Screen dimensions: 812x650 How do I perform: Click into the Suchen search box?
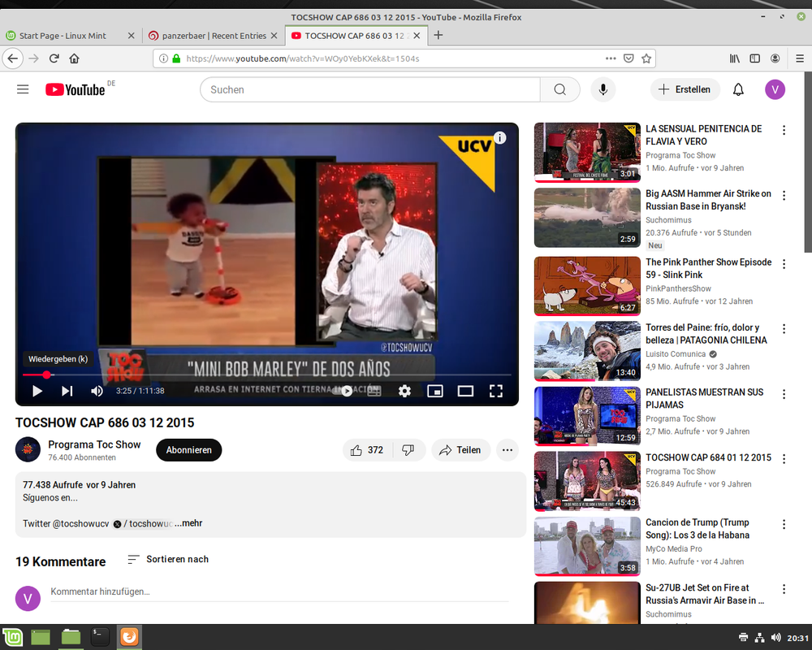coord(370,89)
